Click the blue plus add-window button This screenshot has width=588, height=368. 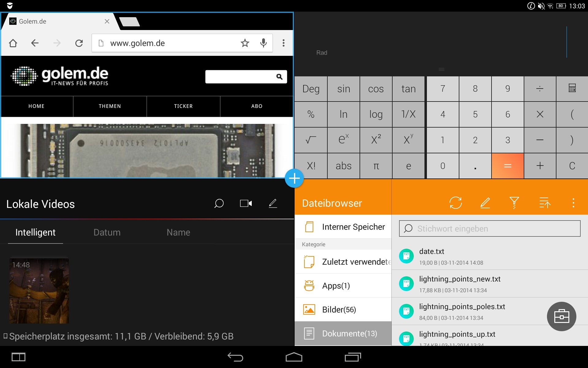[x=294, y=178]
